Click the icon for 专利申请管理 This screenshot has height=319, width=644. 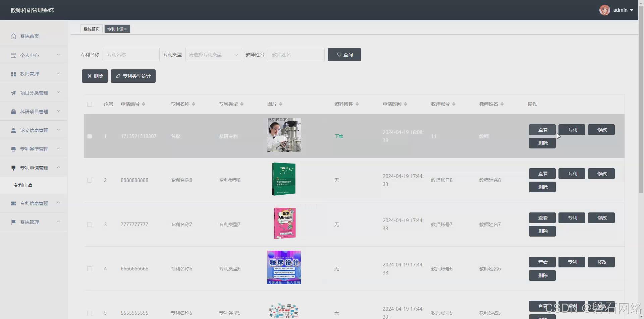13,168
